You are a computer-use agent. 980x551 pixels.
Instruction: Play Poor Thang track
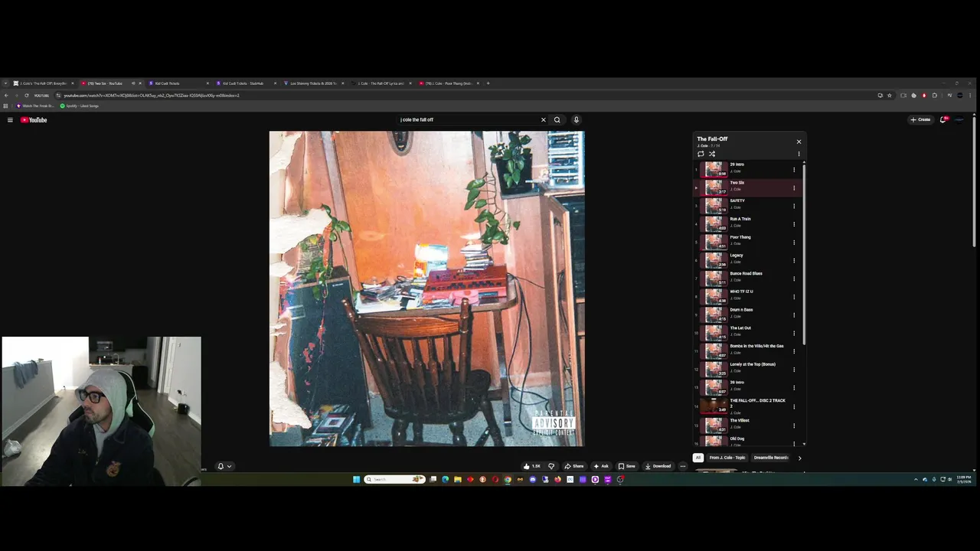[x=747, y=242]
